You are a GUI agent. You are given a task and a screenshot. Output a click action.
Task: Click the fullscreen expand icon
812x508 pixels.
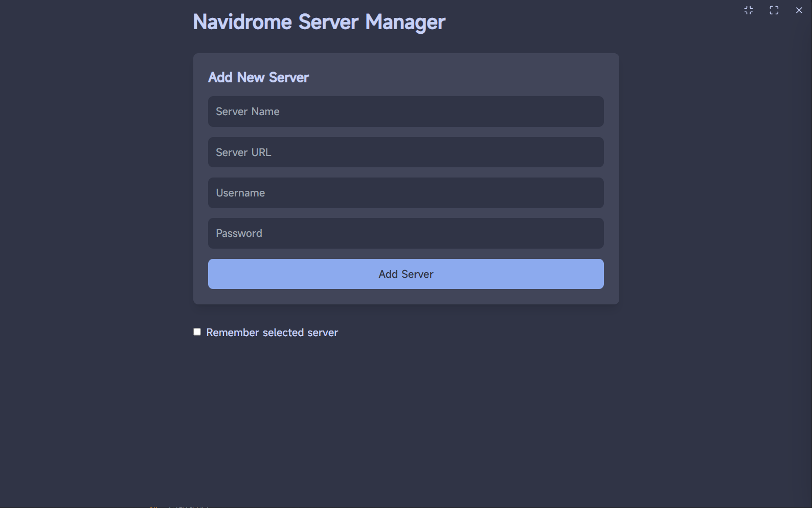coord(774,10)
